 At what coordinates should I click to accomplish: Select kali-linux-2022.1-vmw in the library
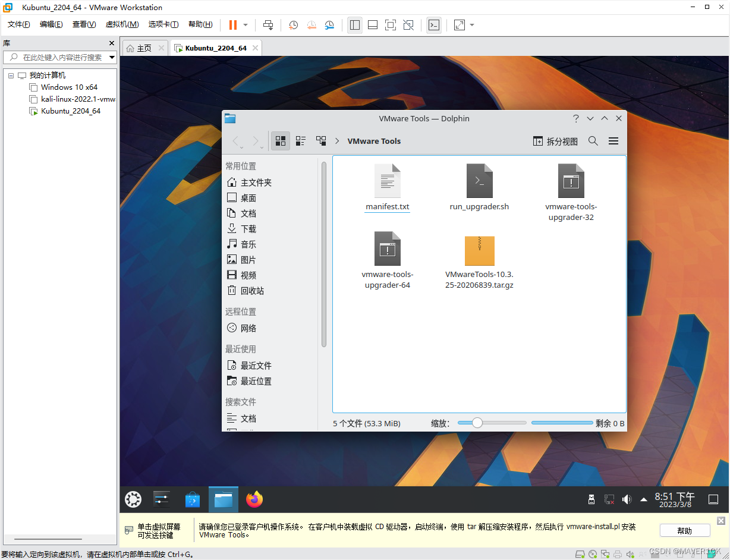coord(72,99)
